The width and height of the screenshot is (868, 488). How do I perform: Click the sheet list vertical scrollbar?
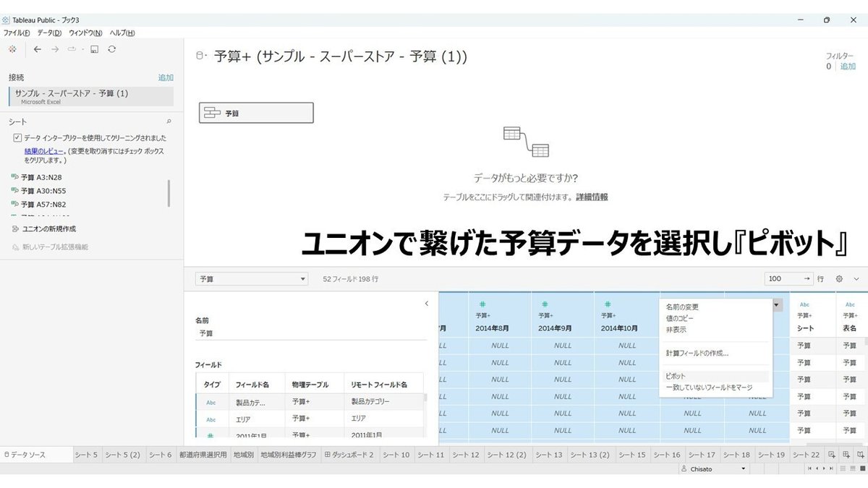point(169,193)
